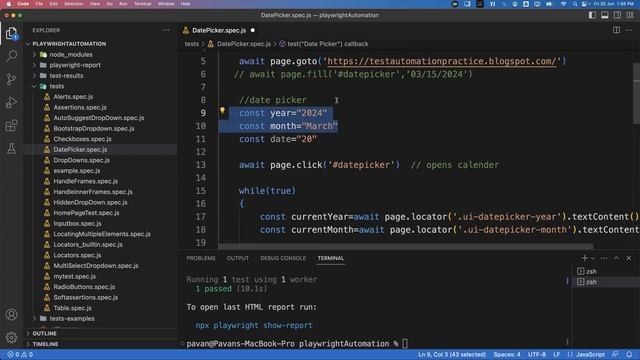
Task: Select the first zsh terminal instance
Action: (x=606, y=271)
